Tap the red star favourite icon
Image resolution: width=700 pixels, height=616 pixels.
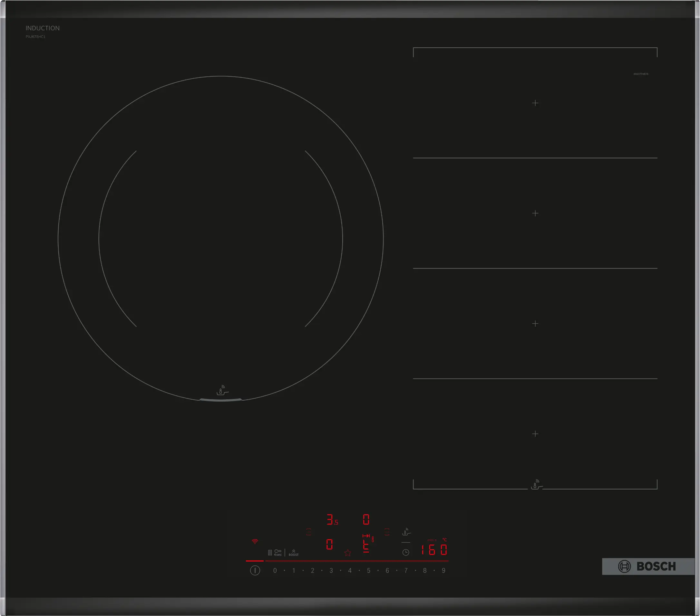(x=348, y=553)
